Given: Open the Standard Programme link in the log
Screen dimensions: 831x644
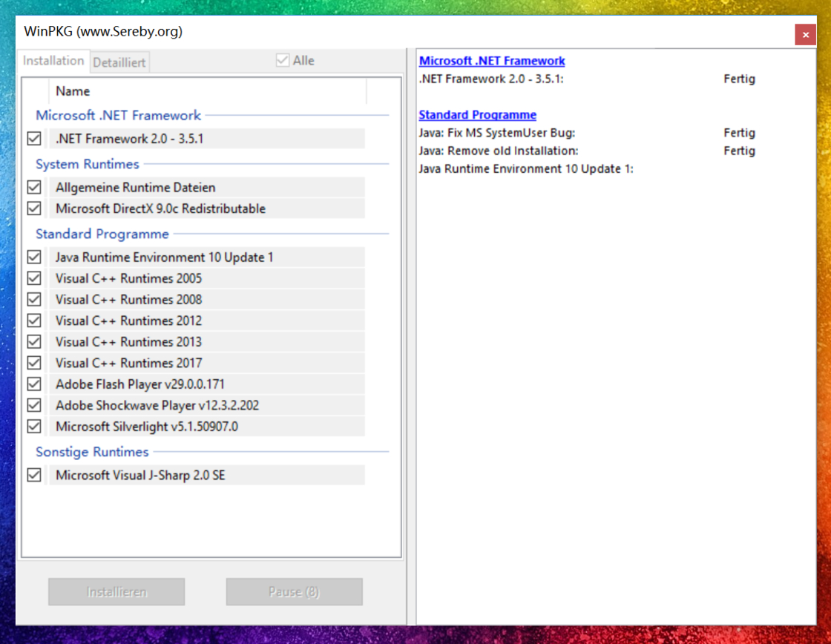Looking at the screenshot, I should click(478, 115).
